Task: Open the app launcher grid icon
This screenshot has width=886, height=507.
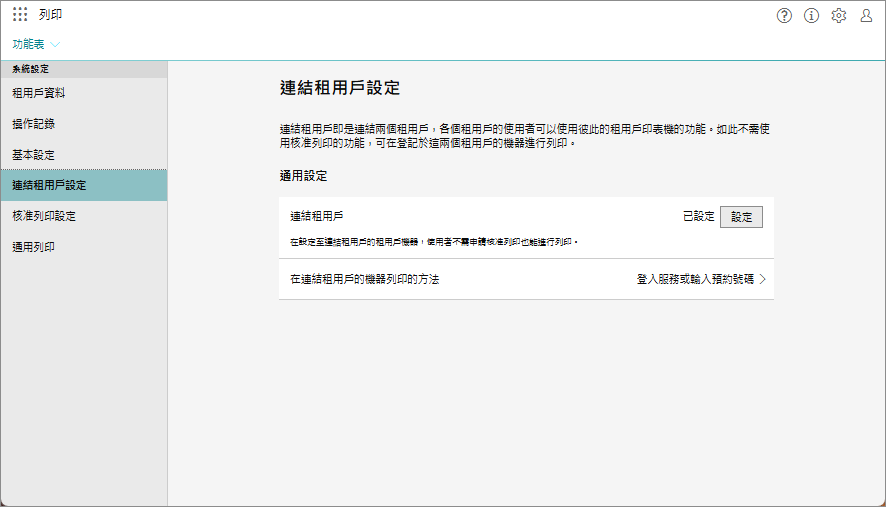Action: tap(20, 15)
